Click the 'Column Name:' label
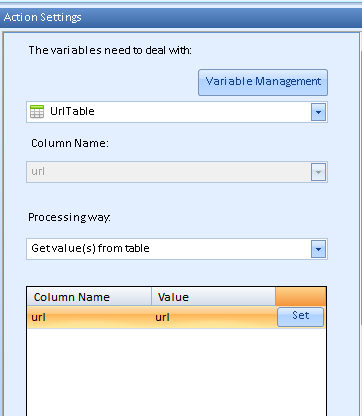 click(x=70, y=143)
